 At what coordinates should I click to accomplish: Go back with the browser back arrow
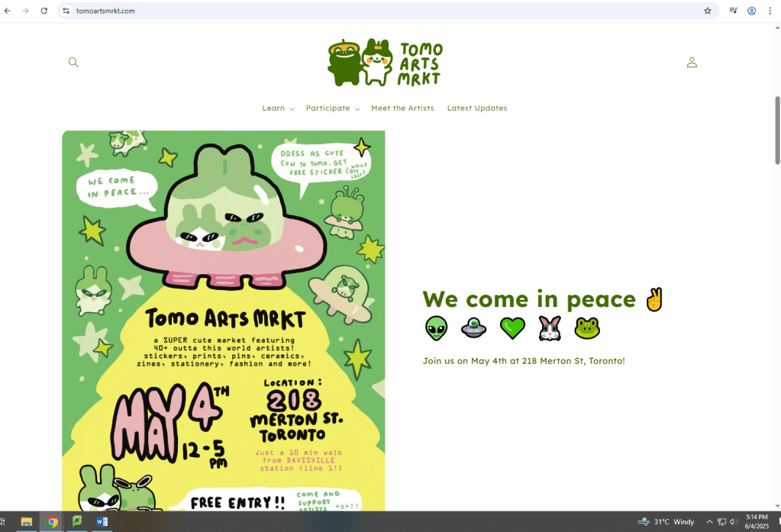8,11
